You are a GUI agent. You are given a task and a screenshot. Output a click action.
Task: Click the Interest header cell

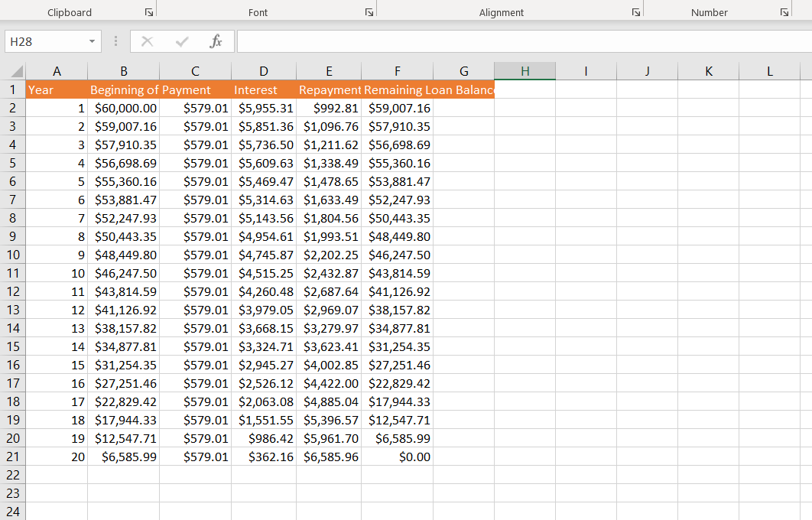(x=264, y=89)
